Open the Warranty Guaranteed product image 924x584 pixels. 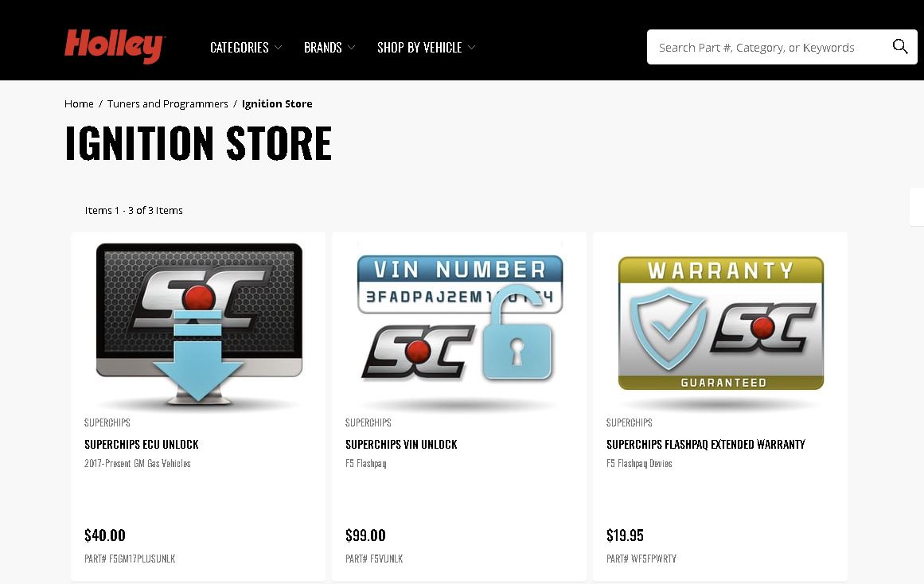[721, 325]
